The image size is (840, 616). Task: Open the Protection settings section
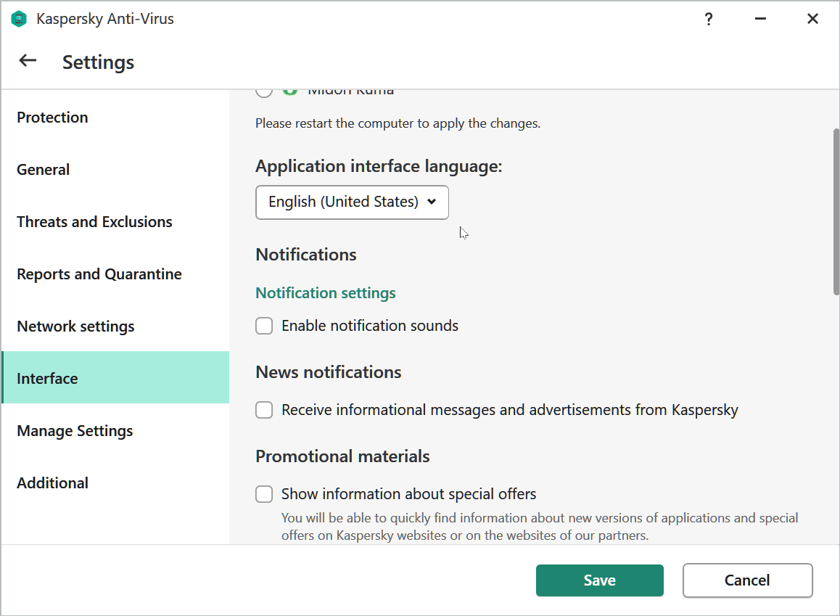tap(52, 118)
